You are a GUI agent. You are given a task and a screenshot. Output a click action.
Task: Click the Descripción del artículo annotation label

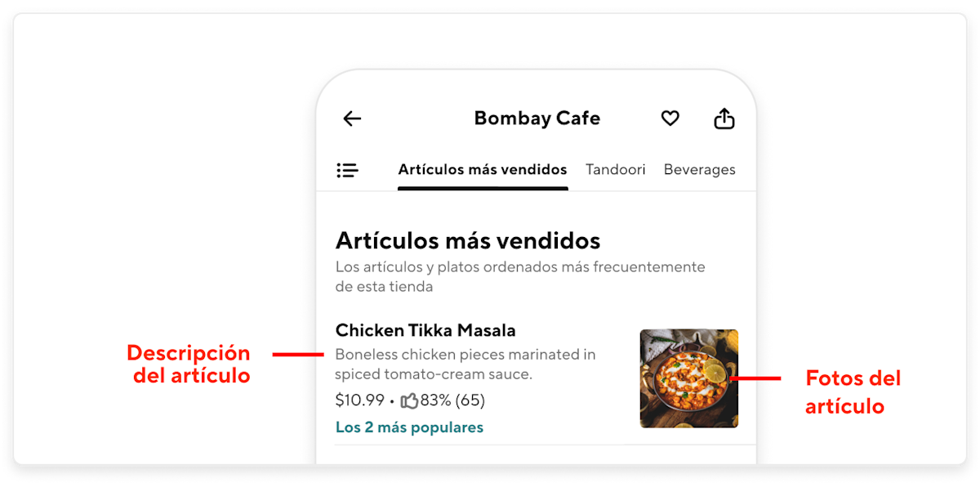click(189, 365)
